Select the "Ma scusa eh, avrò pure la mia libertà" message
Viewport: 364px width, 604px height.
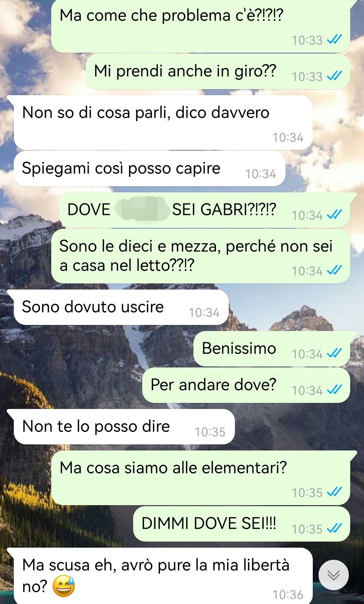pyautogui.click(x=163, y=576)
